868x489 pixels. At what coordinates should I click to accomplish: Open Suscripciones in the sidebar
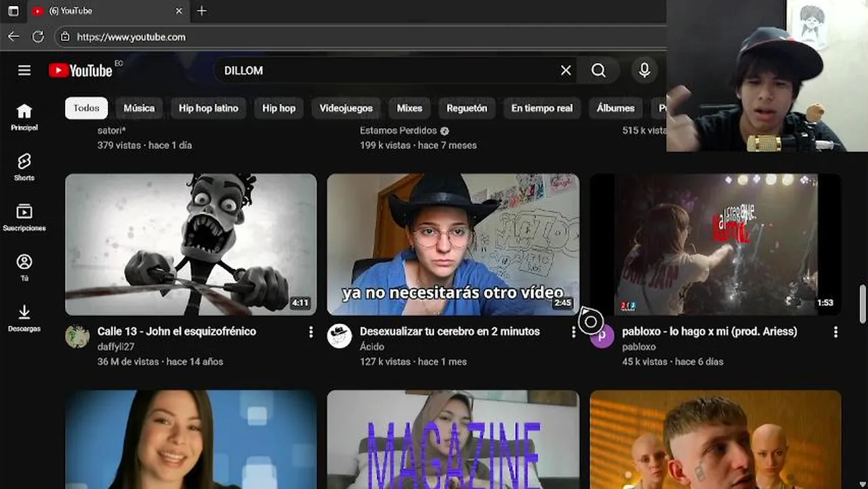pos(24,217)
